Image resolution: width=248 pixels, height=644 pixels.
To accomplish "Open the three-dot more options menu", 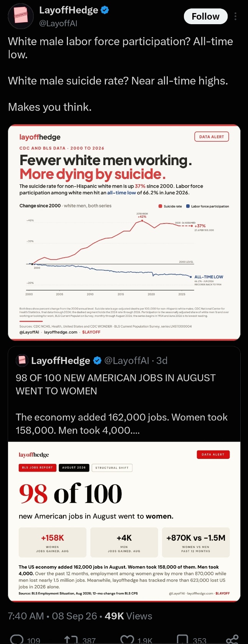I will click(x=235, y=17).
